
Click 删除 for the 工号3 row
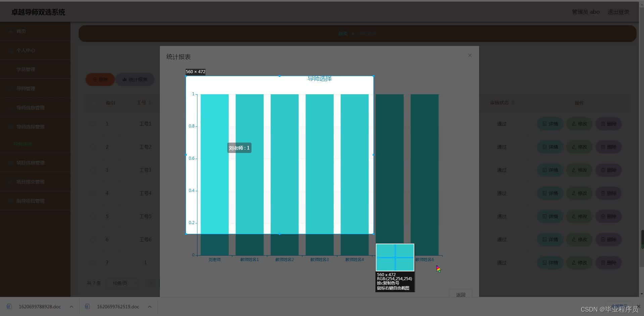[x=608, y=170]
